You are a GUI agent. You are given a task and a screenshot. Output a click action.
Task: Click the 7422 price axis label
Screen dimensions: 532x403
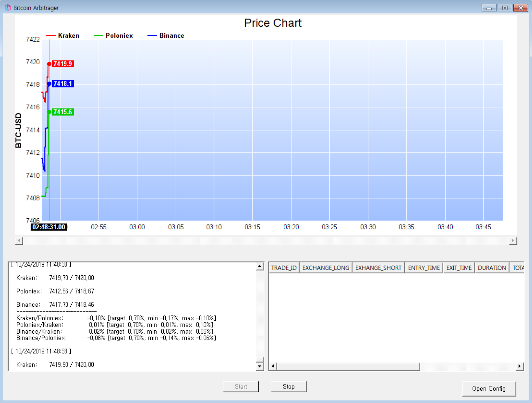33,39
